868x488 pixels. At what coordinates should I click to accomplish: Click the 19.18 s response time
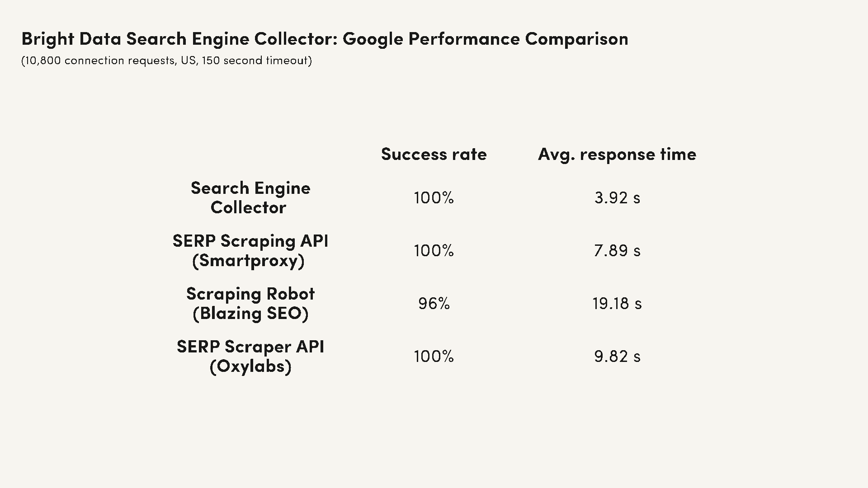coord(617,304)
